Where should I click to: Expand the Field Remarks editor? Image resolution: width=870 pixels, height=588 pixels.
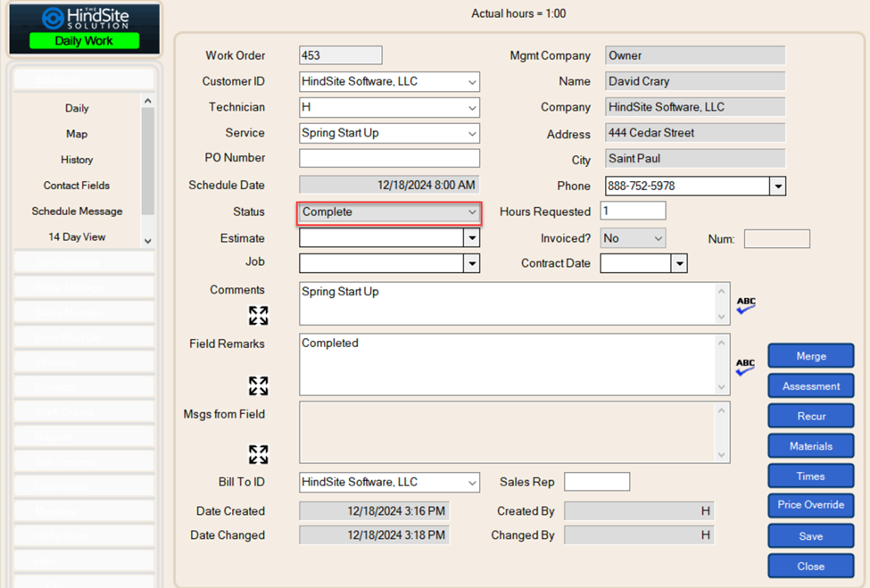[x=258, y=385]
